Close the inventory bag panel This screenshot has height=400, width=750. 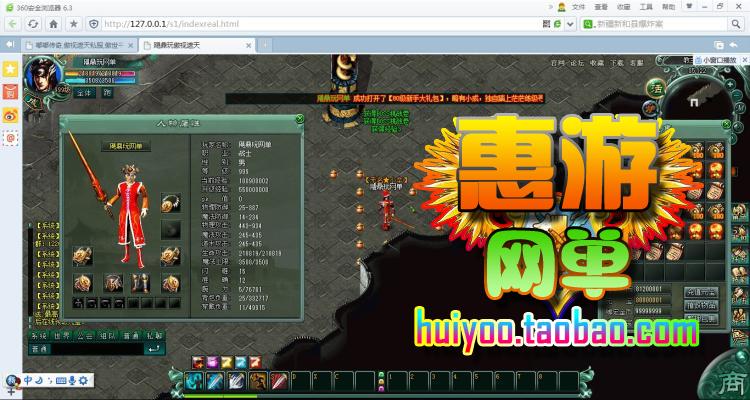[726, 125]
